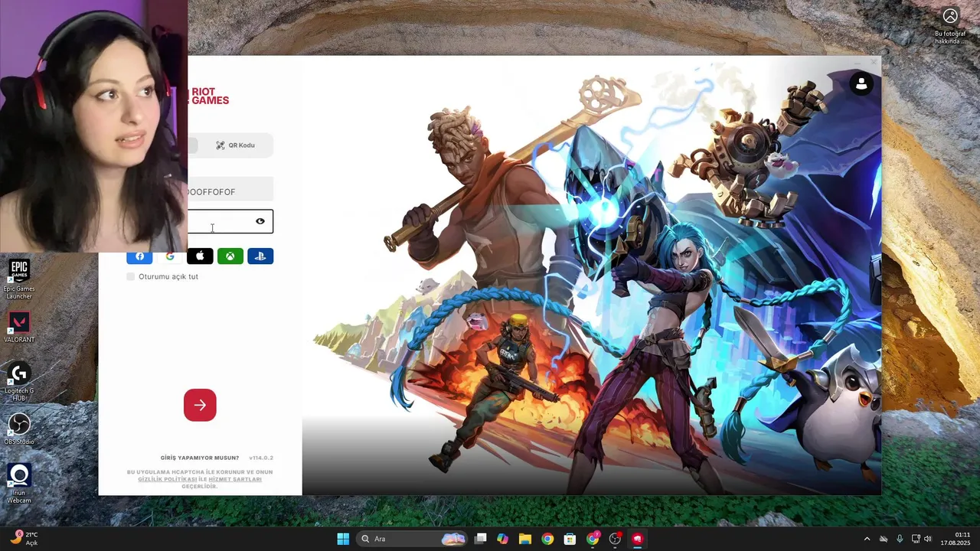This screenshot has width=980, height=551.
Task: Open VALORANT desktop shortcut
Action: [19, 327]
